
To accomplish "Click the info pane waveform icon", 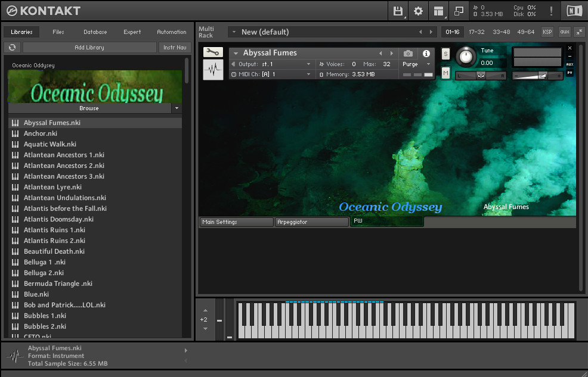I will coord(15,356).
